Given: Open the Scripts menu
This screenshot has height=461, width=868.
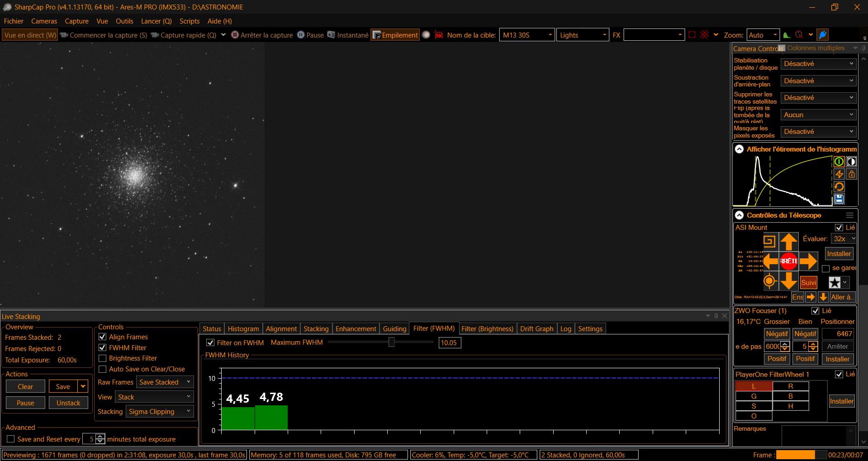Looking at the screenshot, I should (190, 21).
